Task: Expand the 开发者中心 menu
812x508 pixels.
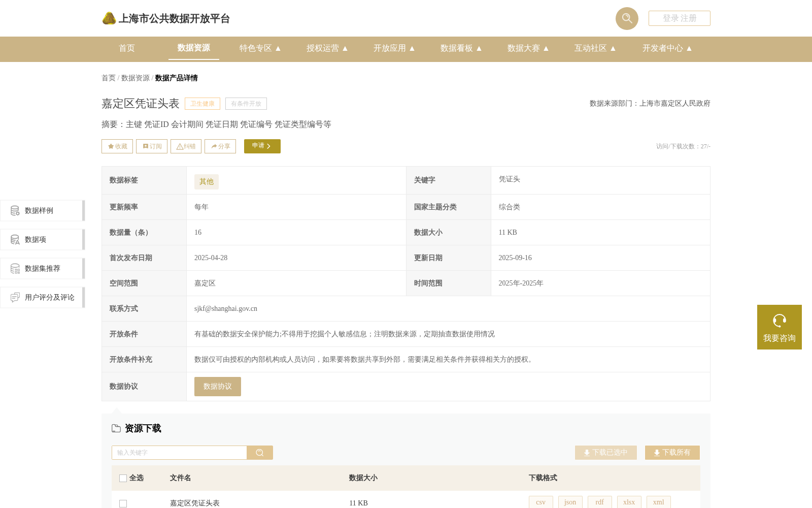Action: 667,48
